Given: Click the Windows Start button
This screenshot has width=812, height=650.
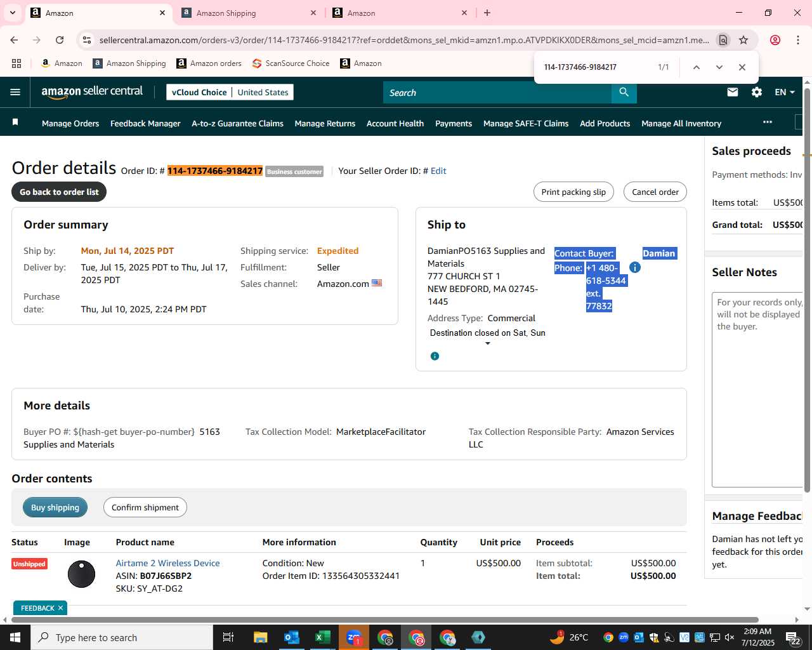Looking at the screenshot, I should point(15,637).
